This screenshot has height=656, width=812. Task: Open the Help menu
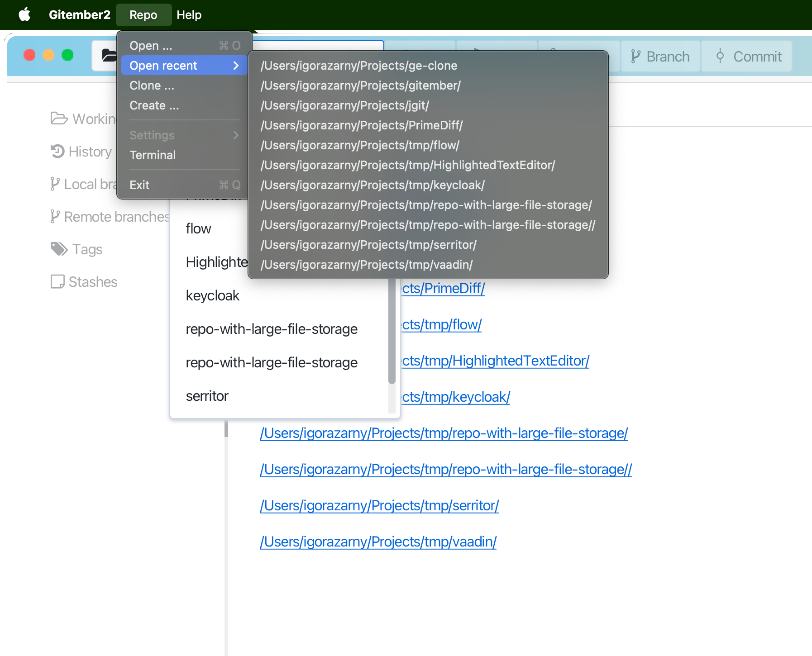pos(189,14)
